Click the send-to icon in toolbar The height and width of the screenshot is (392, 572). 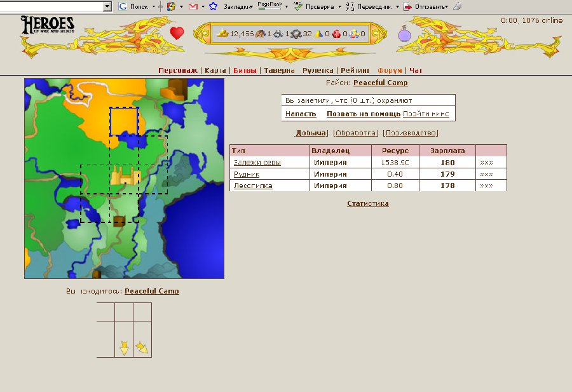407,6
